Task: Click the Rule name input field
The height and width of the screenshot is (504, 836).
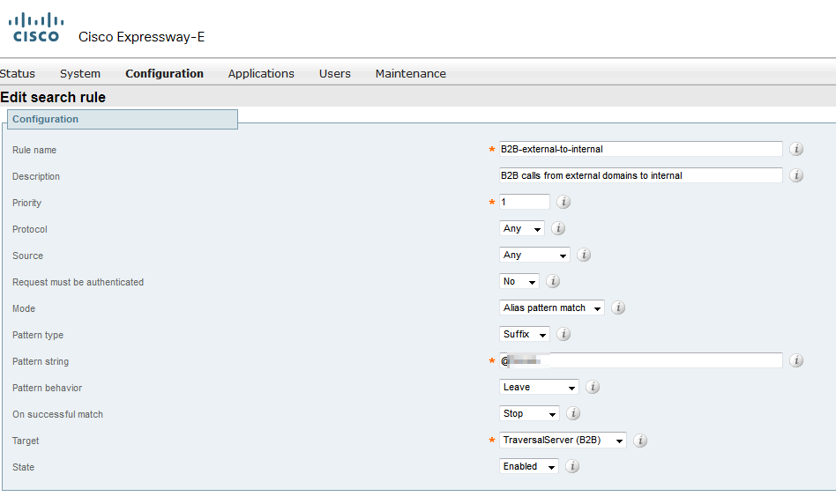Action: (641, 149)
